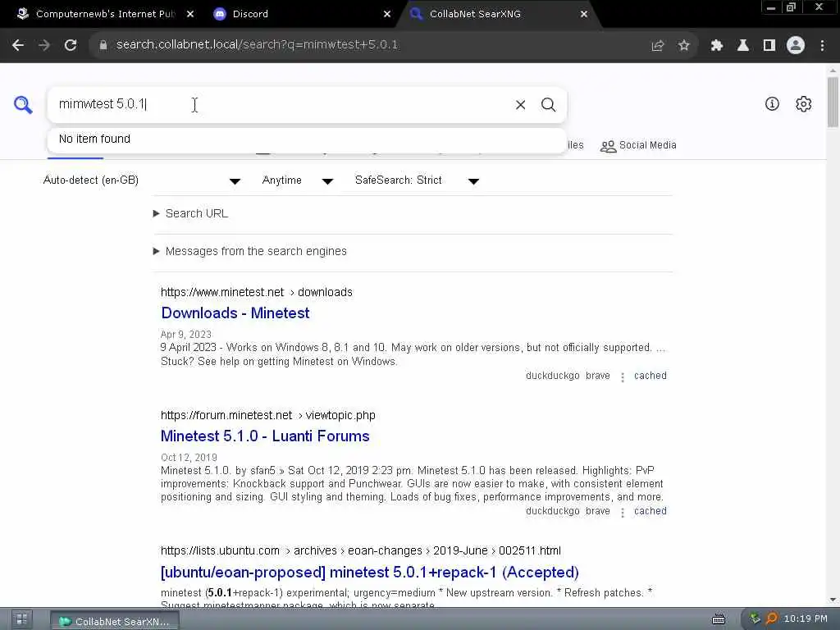Click the 10:19 PM taskbar clock

[806, 619]
